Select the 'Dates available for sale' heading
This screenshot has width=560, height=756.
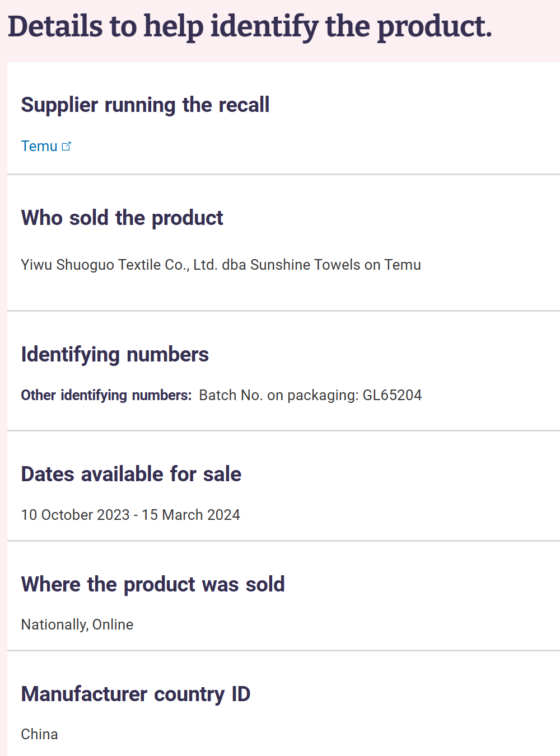click(x=131, y=474)
